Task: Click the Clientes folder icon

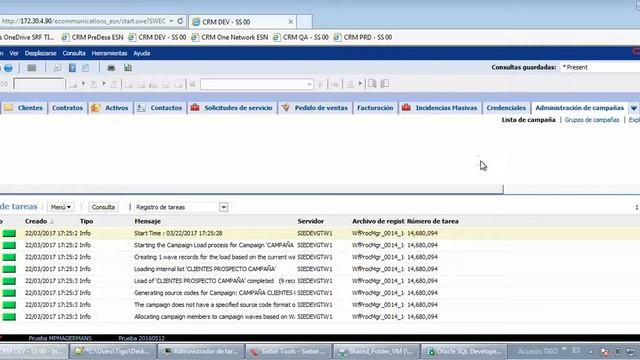Action: pos(9,108)
